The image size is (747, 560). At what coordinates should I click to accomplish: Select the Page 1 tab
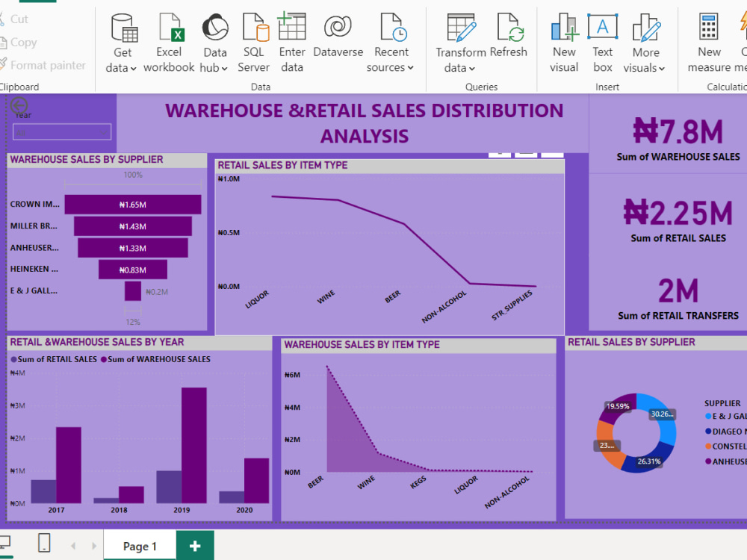139,546
